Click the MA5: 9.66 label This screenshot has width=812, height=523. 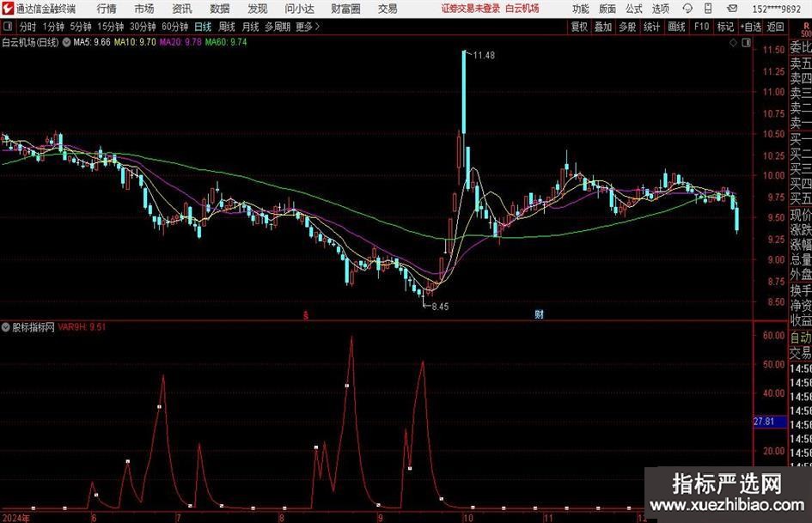[92, 42]
